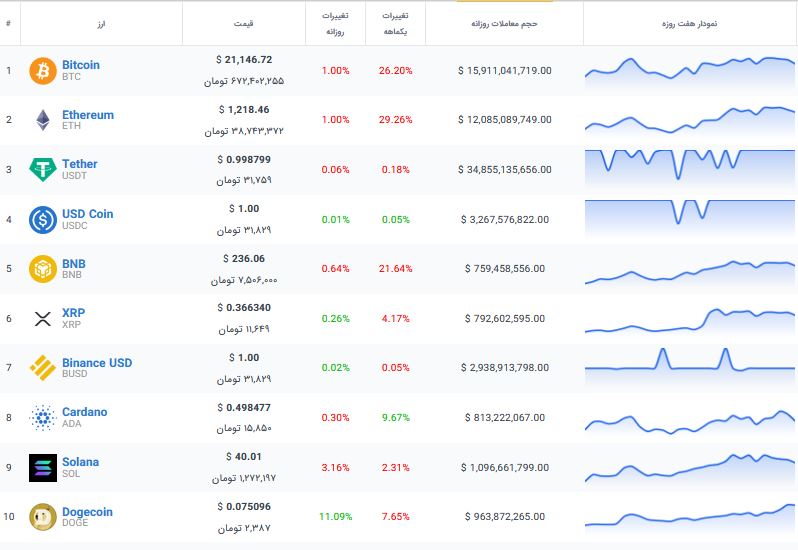Click the # rank column header
The height and width of the screenshot is (550, 798).
pos(9,23)
